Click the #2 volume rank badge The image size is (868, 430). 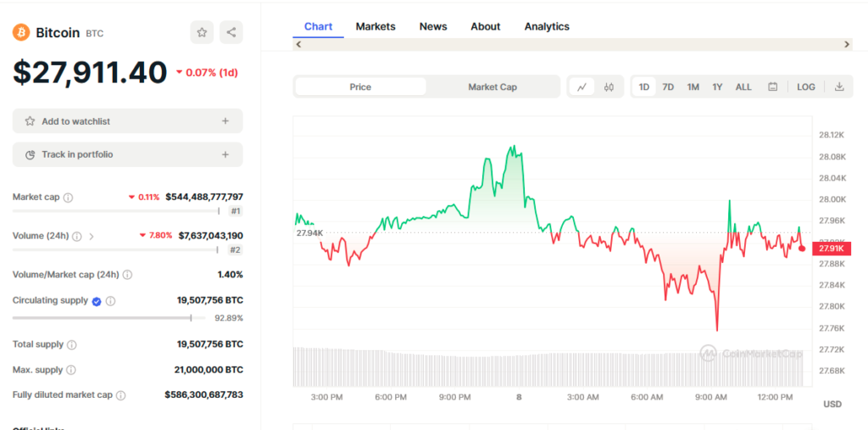click(236, 250)
